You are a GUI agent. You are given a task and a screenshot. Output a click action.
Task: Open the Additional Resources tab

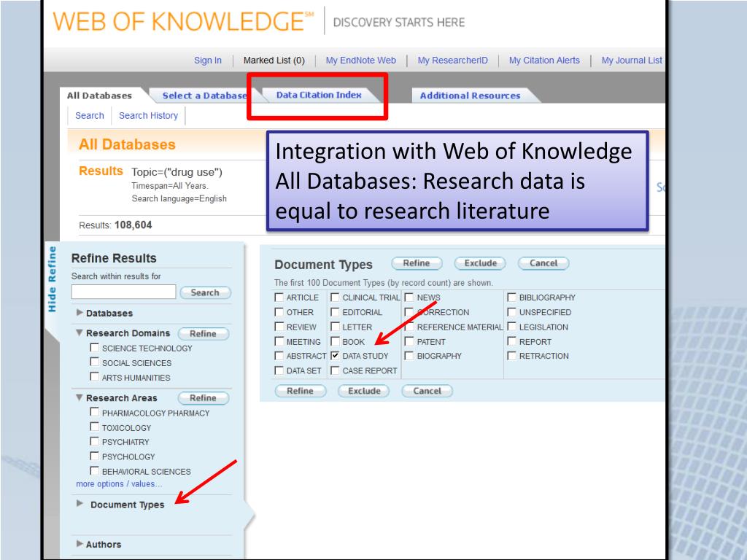(470, 96)
